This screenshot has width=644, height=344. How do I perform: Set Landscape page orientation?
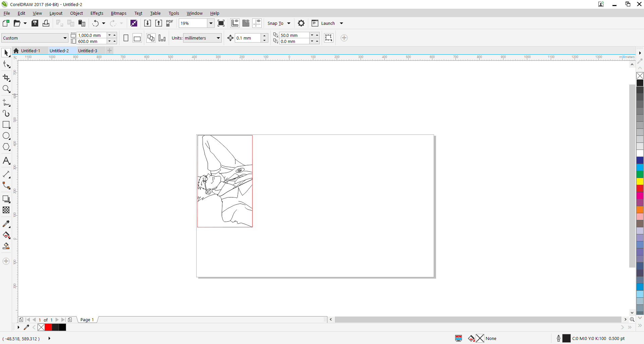click(137, 38)
